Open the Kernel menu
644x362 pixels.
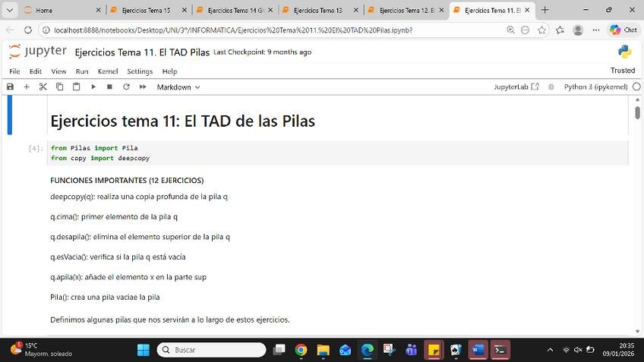[x=108, y=71]
